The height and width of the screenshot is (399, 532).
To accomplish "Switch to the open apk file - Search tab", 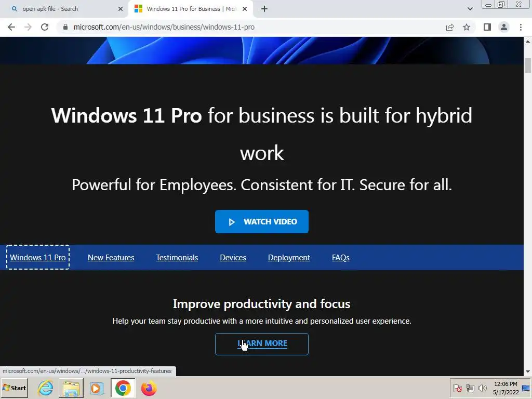I will pyautogui.click(x=64, y=9).
